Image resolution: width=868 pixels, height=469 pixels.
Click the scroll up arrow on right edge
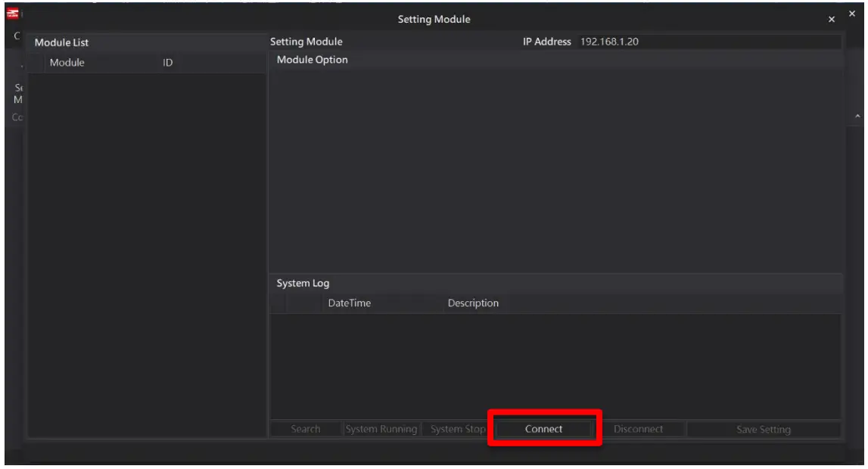pyautogui.click(x=857, y=116)
